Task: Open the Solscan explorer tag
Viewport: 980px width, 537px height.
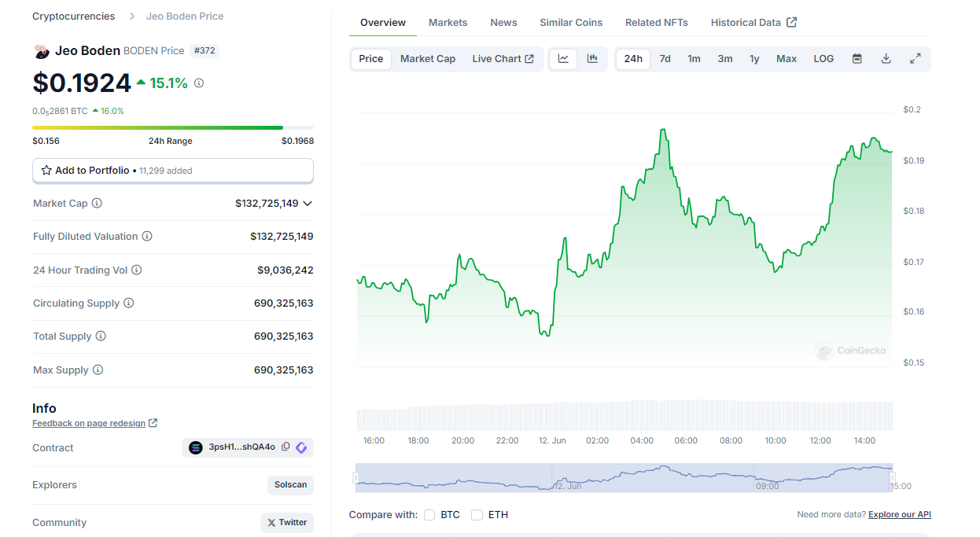Action: (290, 485)
